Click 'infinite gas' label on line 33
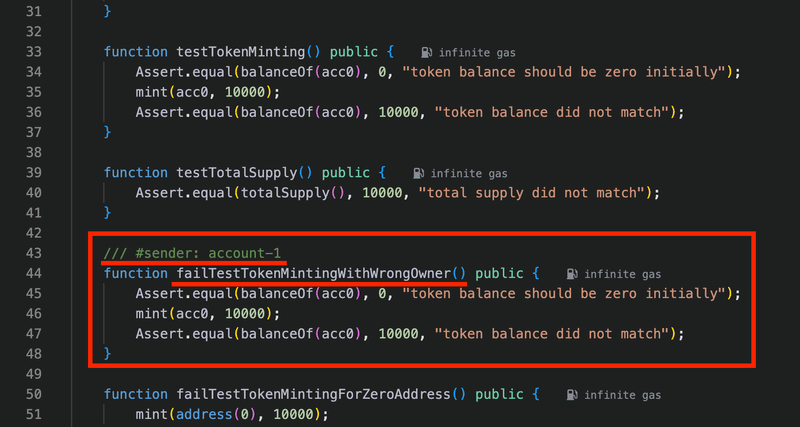800x427 pixels. point(477,53)
